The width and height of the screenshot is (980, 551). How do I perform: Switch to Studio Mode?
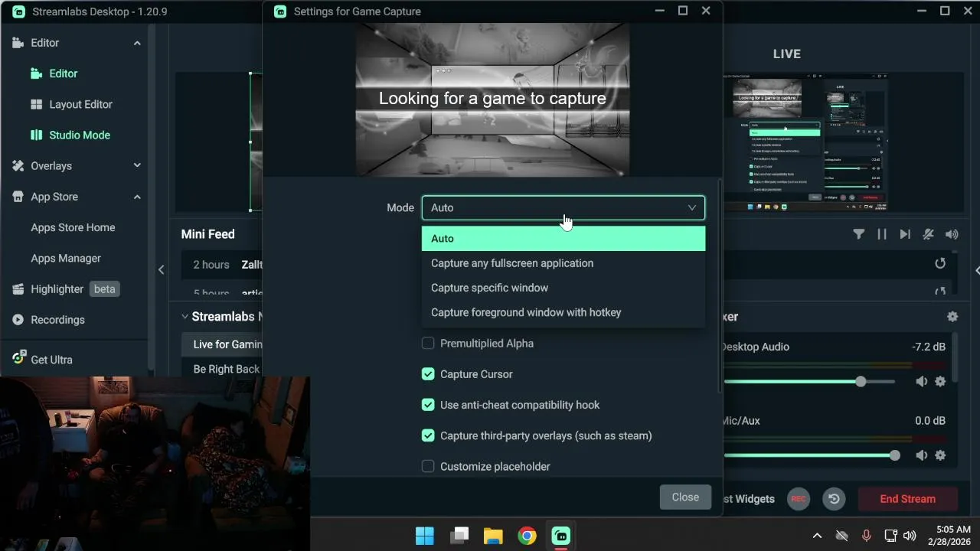tap(80, 135)
